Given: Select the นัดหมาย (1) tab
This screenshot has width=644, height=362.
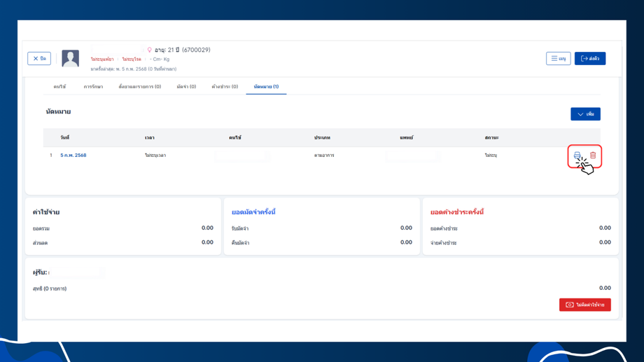Looking at the screenshot, I should pyautogui.click(x=266, y=87).
